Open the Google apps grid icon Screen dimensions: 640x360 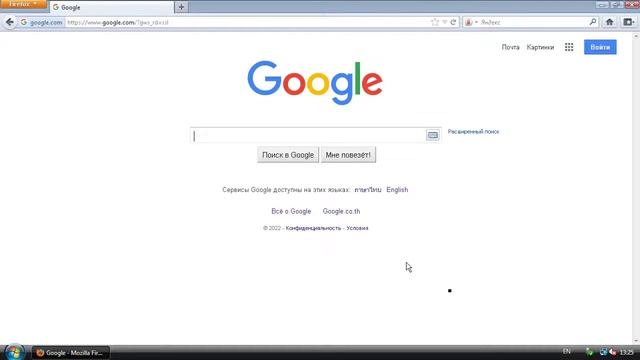[x=569, y=47]
